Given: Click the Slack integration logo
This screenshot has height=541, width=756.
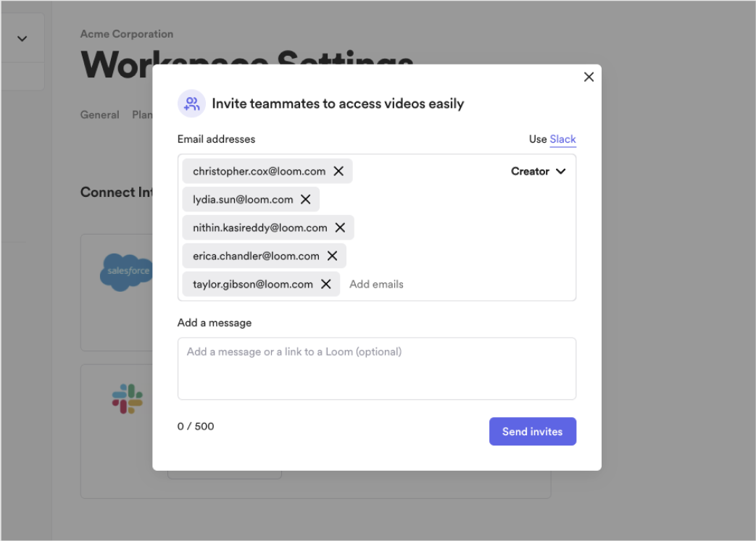Looking at the screenshot, I should click(x=128, y=399).
